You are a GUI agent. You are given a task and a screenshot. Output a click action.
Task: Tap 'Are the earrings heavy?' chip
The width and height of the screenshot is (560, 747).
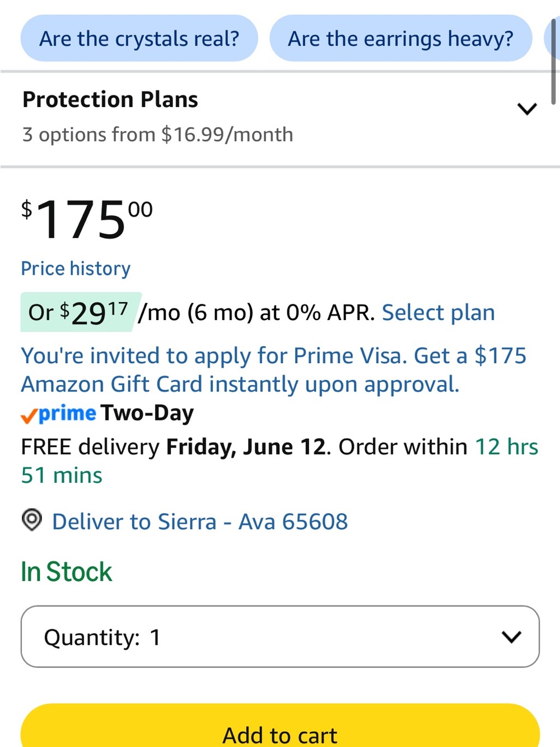400,38
